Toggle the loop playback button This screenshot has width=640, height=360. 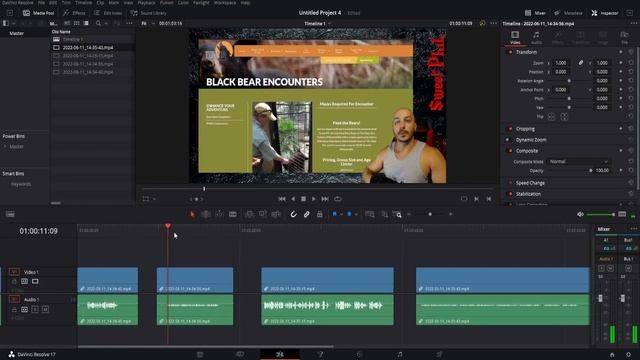pyautogui.click(x=338, y=199)
